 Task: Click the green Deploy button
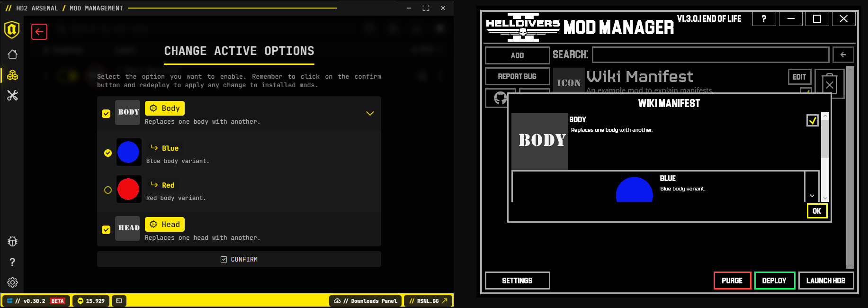tap(774, 281)
